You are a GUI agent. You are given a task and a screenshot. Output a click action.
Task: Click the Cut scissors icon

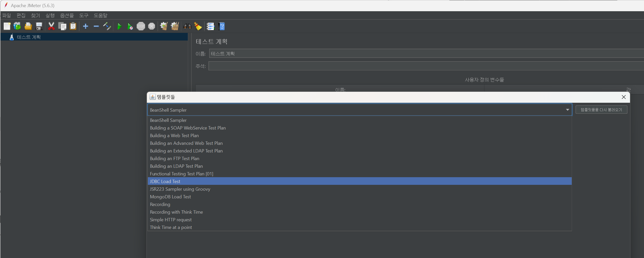point(51,26)
